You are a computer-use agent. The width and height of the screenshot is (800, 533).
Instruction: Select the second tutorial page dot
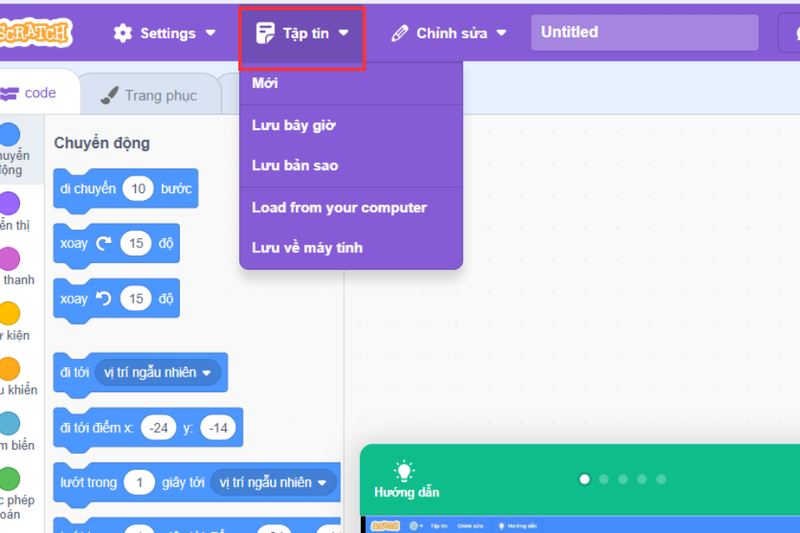[604, 479]
